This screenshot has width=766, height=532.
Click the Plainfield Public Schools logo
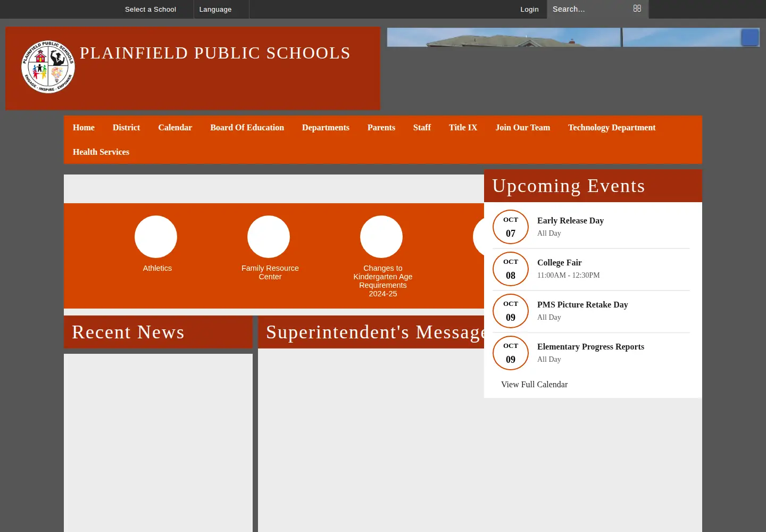[x=48, y=67]
